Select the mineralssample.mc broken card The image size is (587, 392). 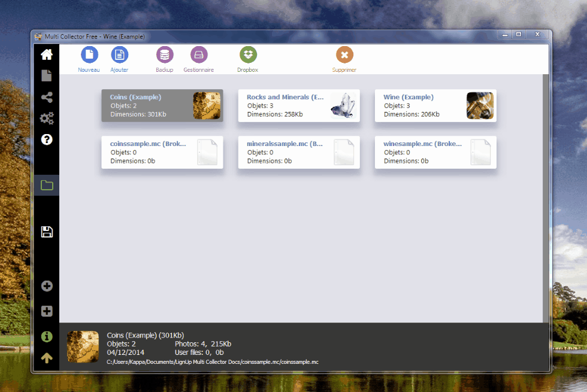click(299, 152)
